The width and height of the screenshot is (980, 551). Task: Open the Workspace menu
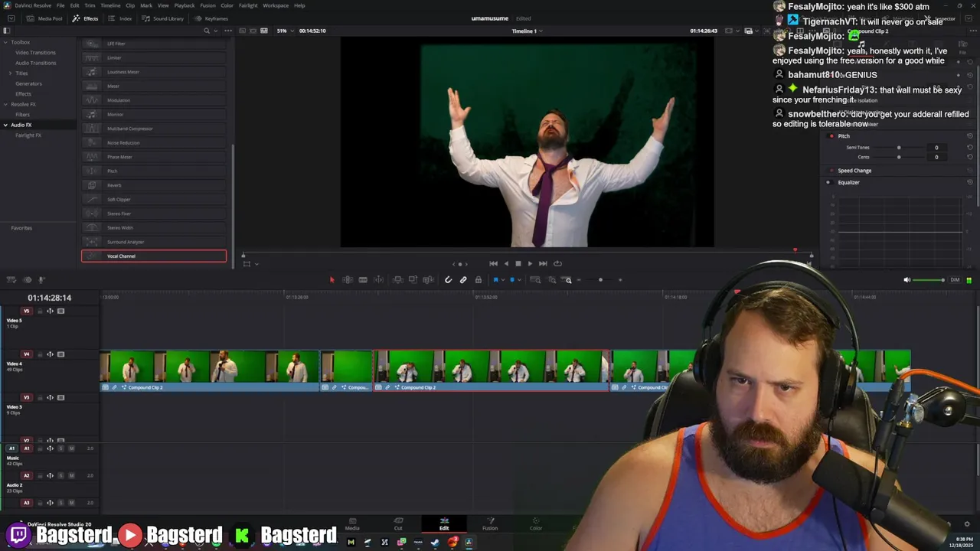pos(276,5)
